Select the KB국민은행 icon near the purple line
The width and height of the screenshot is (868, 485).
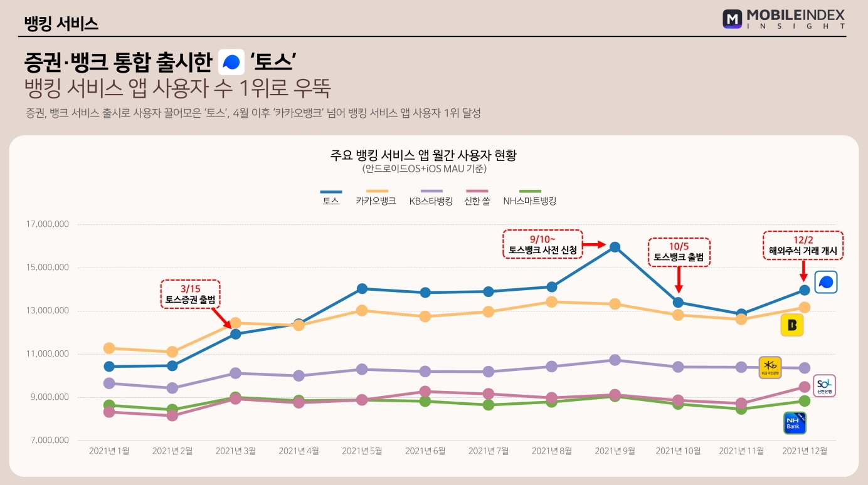(770, 368)
